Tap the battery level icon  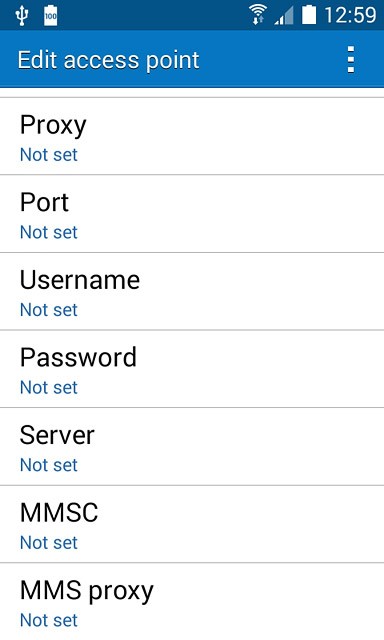coord(309,15)
